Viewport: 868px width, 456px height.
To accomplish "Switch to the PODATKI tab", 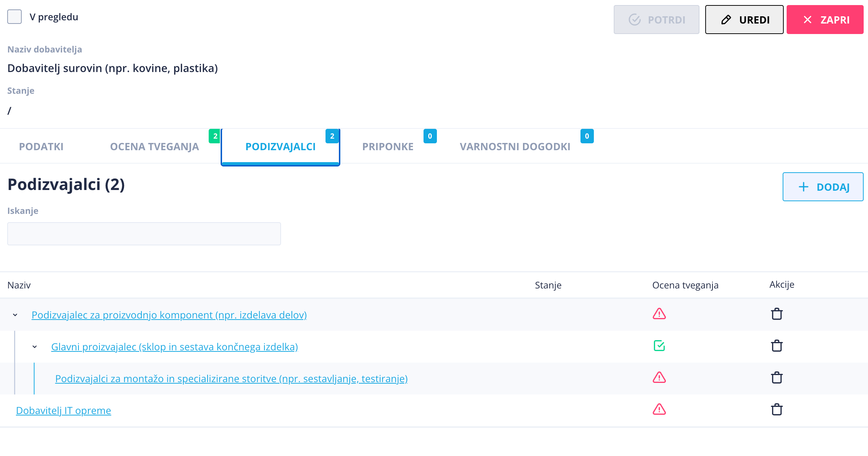I will point(41,147).
